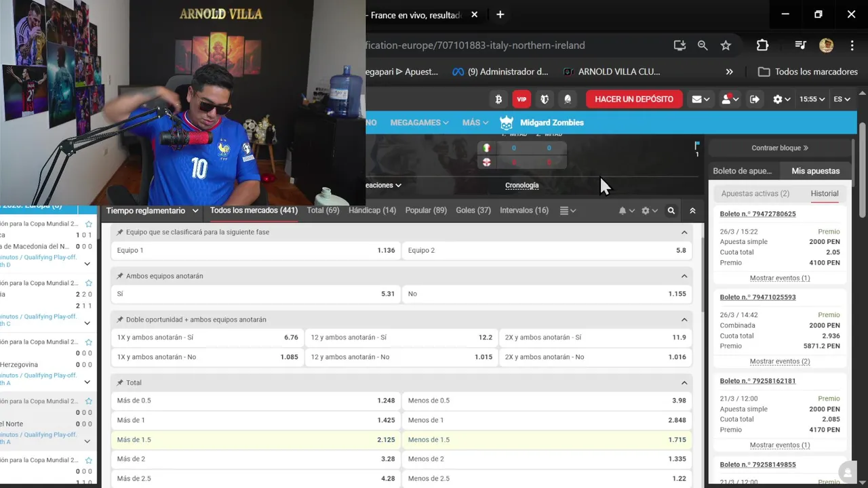Viewport: 868px width, 488px height.
Task: Open Boleto n.º 79472780625 link
Action: pyautogui.click(x=757, y=214)
